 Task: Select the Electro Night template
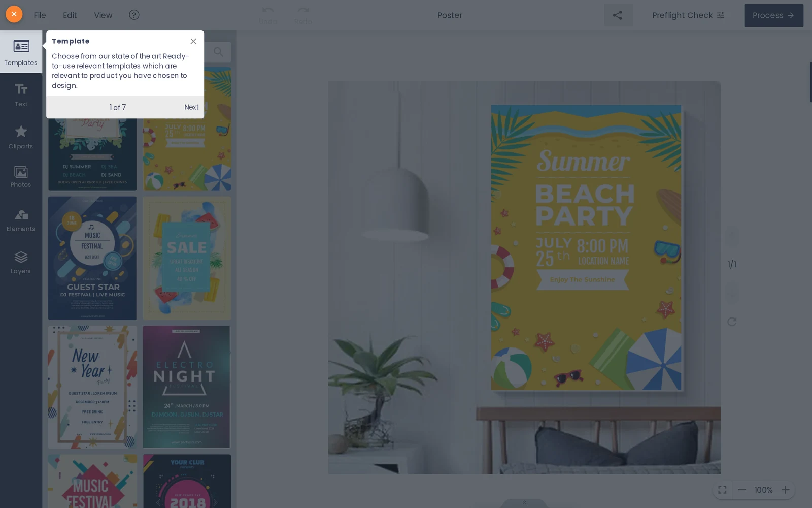coord(187,387)
